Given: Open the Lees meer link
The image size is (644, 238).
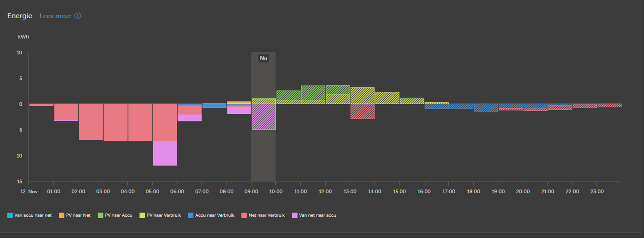Looking at the screenshot, I should coord(55,16).
